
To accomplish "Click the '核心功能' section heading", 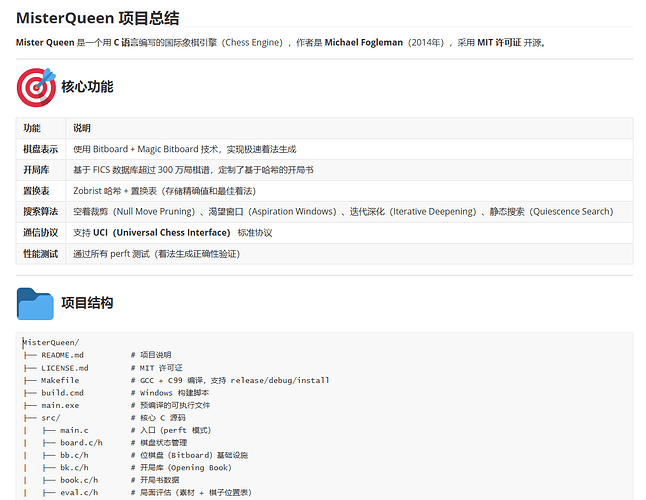I will pyautogui.click(x=87, y=87).
